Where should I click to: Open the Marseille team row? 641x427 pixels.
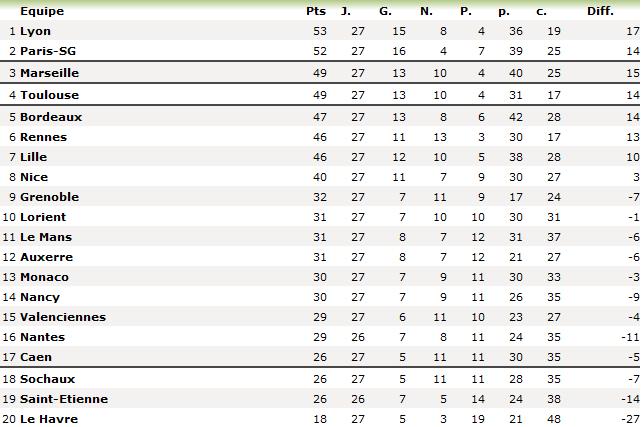pos(49,73)
